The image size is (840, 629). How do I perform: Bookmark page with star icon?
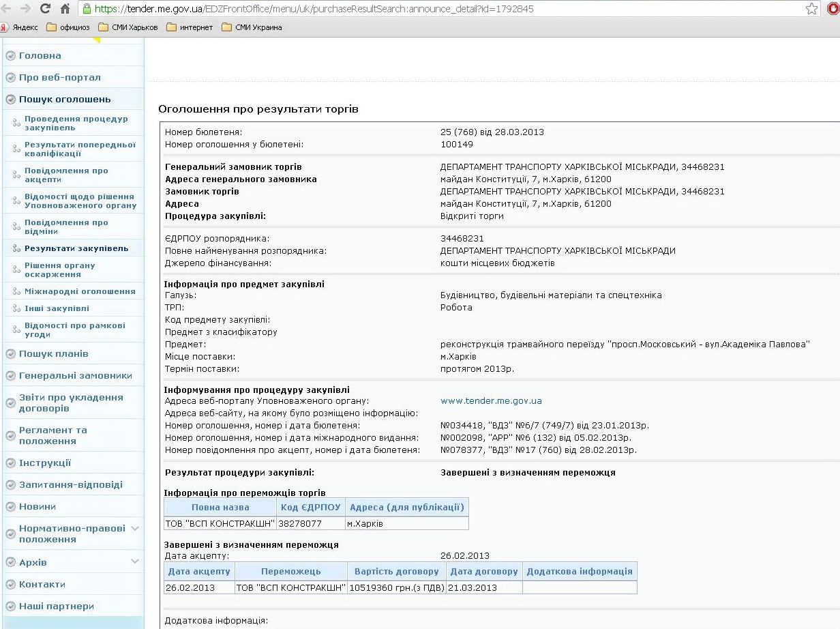click(x=811, y=9)
